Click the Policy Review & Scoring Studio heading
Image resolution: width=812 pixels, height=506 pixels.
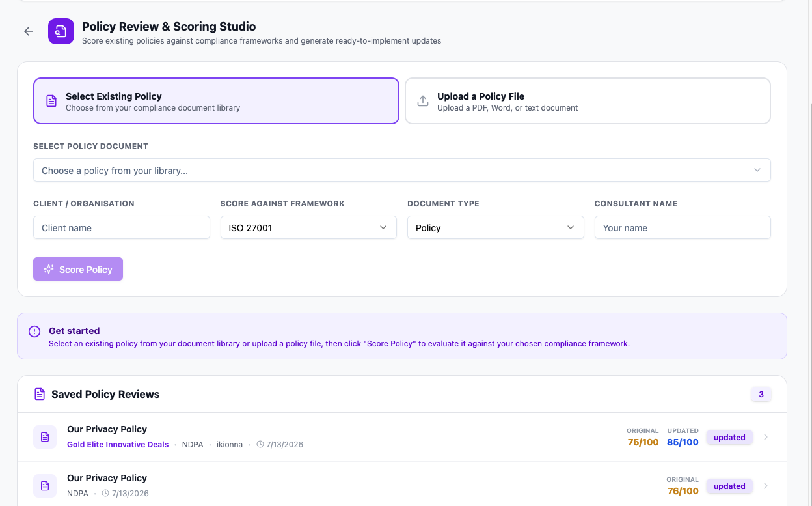(169, 27)
